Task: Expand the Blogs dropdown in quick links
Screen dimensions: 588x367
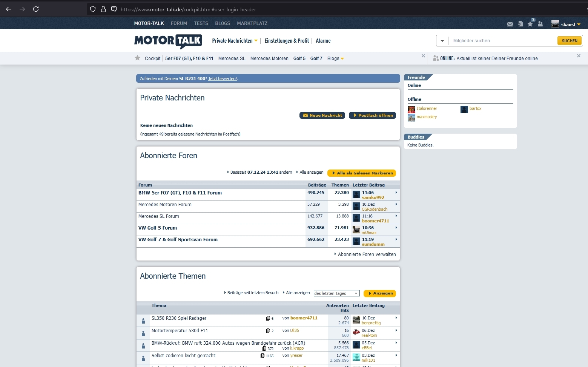Action: 342,59
